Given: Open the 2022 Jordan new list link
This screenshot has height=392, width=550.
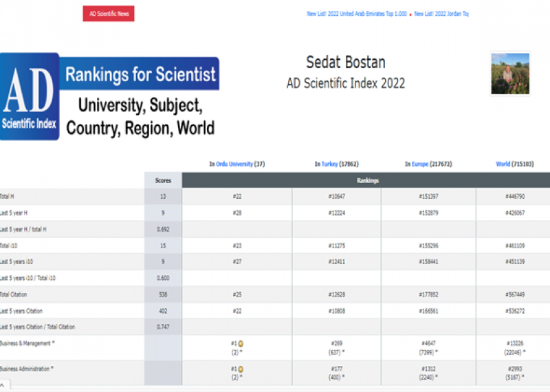Looking at the screenshot, I should [x=441, y=14].
